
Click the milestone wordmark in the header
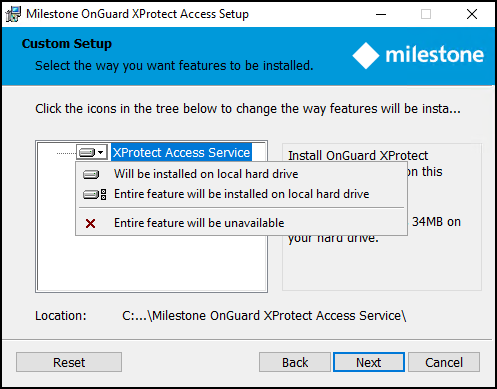435,55
